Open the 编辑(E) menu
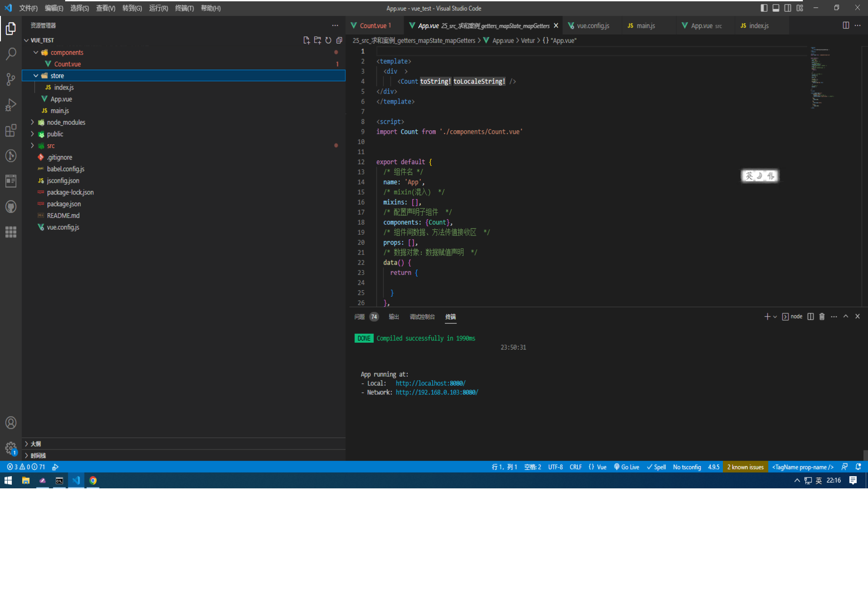868x591 pixels. (54, 8)
